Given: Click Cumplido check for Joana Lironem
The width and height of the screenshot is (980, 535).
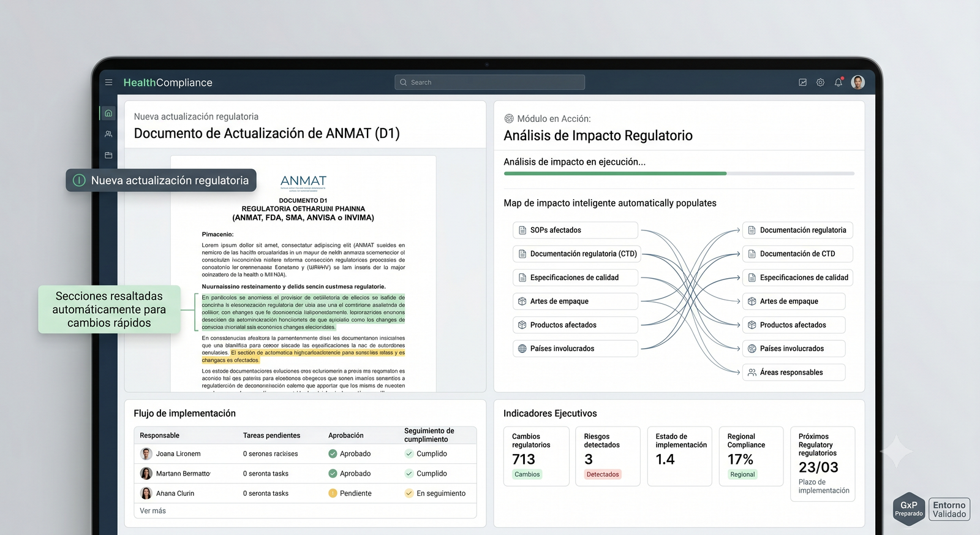Looking at the screenshot, I should click(409, 454).
